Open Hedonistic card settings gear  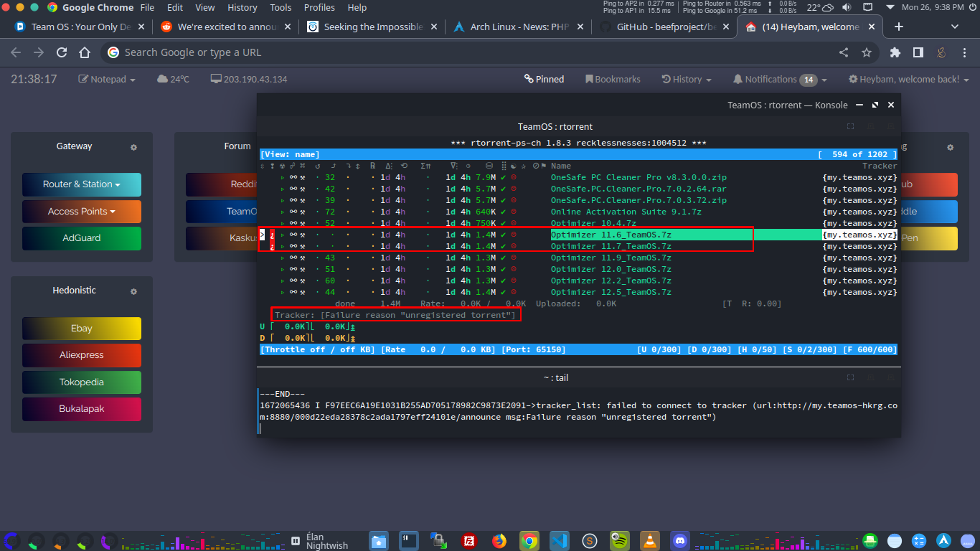tap(133, 292)
